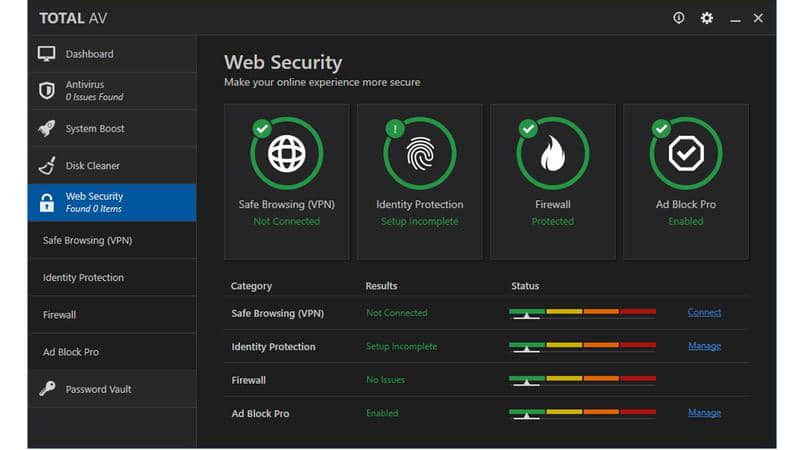Click the exclamation badge on Identity Protection card

pyautogui.click(x=395, y=129)
